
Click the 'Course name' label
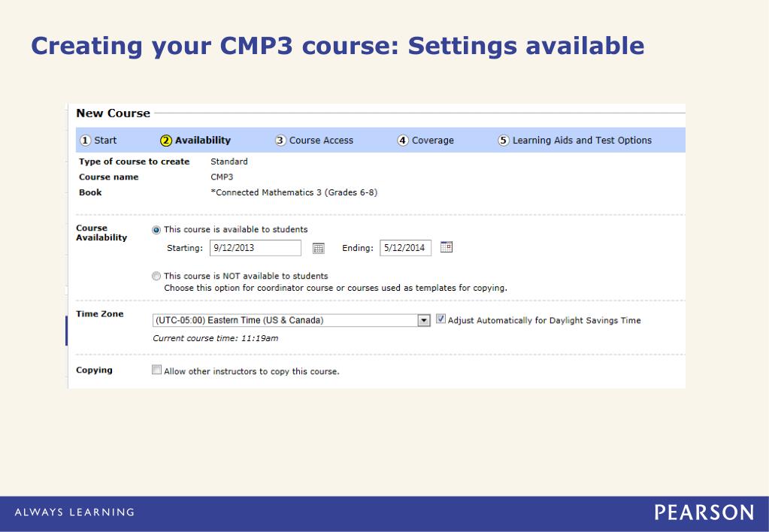point(109,177)
